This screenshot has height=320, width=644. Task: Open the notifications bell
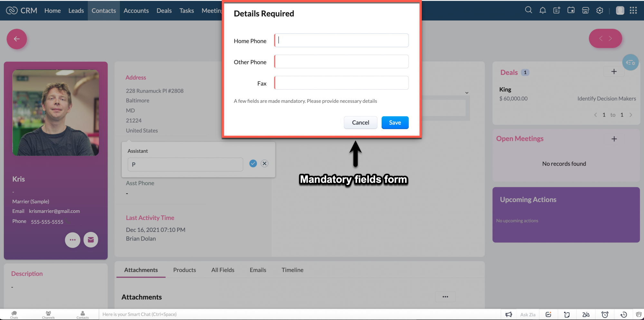[543, 10]
